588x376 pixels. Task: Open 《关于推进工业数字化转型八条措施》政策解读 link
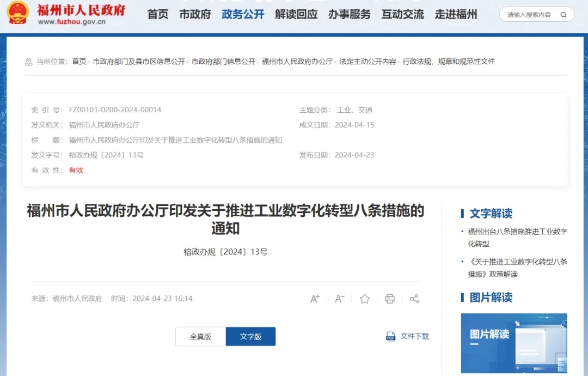517,268
